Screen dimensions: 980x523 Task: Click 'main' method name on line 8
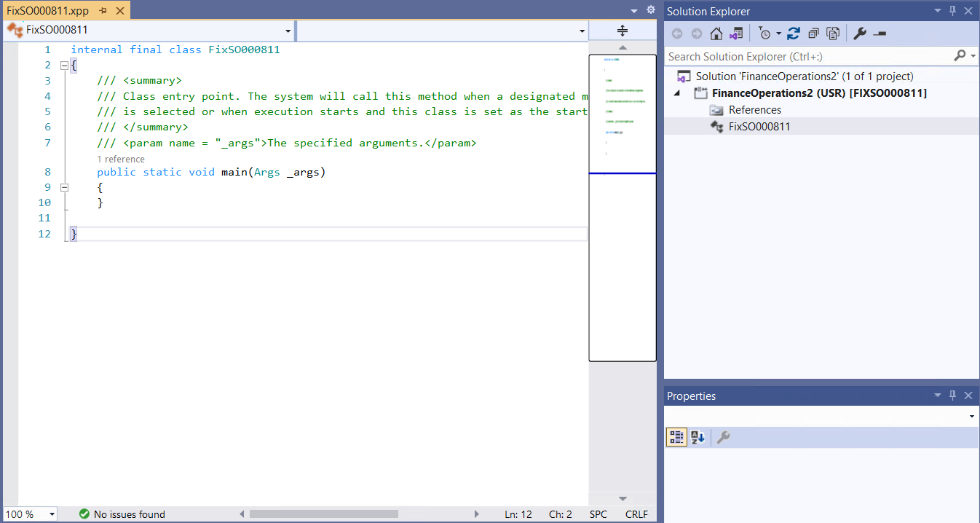[234, 172]
